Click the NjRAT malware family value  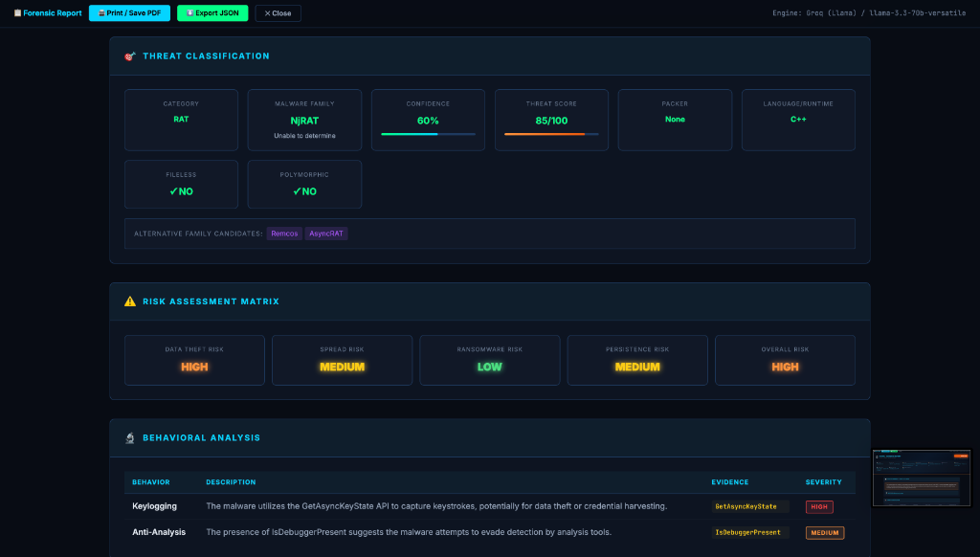point(304,121)
